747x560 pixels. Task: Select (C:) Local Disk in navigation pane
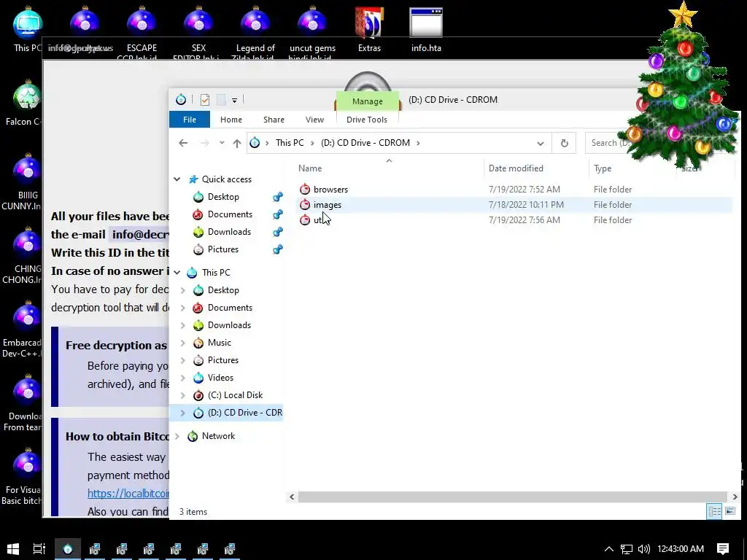(235, 395)
